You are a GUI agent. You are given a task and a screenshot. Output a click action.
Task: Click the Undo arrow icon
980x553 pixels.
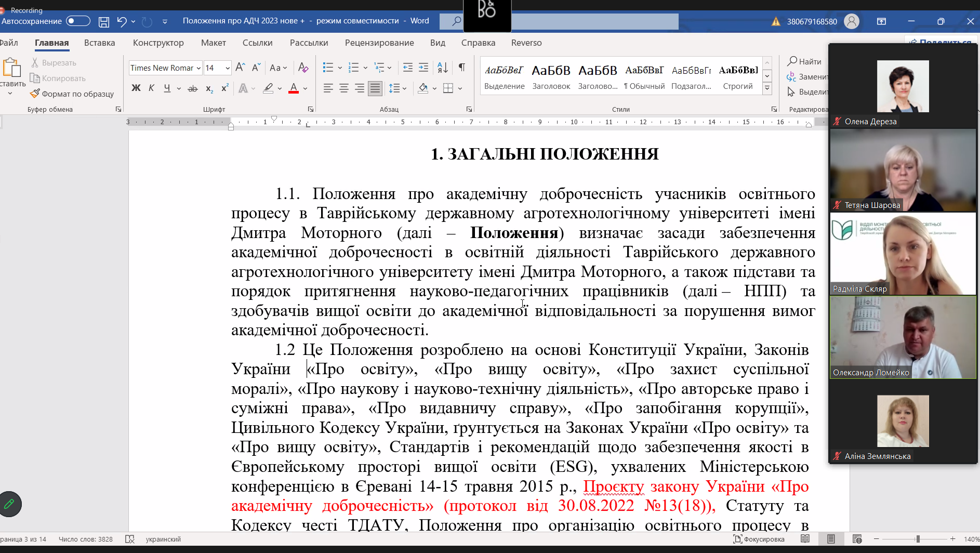[122, 21]
